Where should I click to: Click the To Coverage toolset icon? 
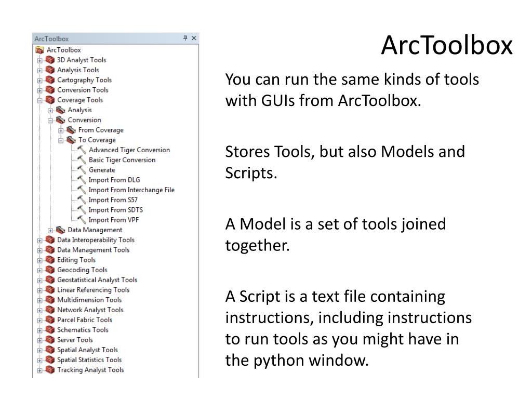pos(71,140)
